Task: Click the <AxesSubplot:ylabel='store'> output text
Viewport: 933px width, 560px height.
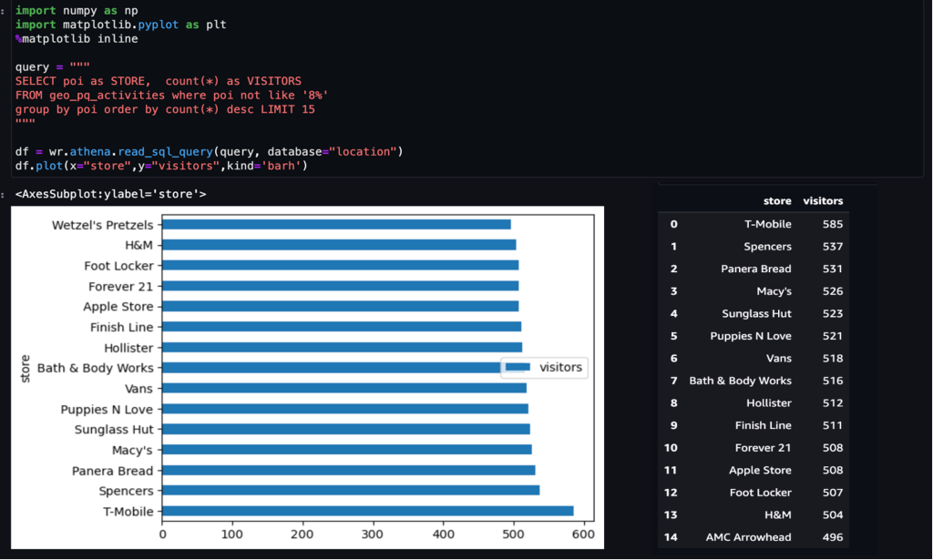Action: (x=110, y=194)
